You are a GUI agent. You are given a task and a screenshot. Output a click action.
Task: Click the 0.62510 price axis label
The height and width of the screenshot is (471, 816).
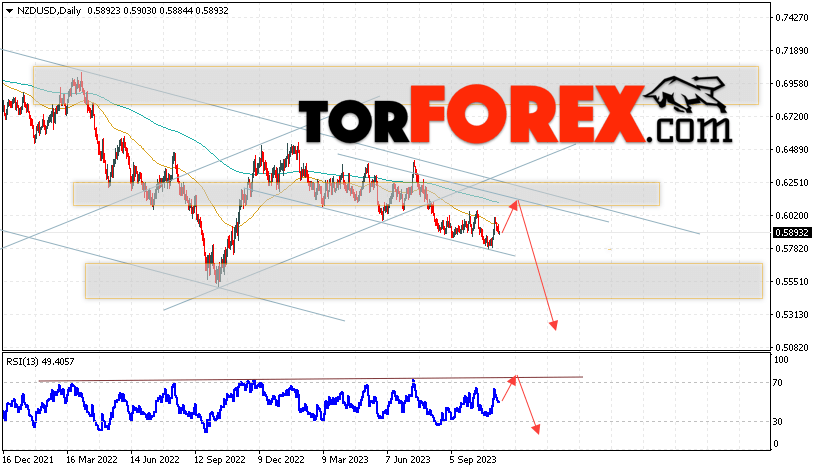point(792,183)
